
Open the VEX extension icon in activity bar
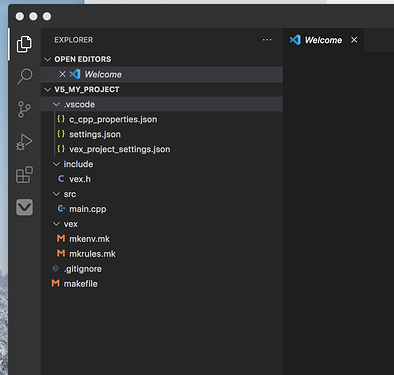[24, 207]
